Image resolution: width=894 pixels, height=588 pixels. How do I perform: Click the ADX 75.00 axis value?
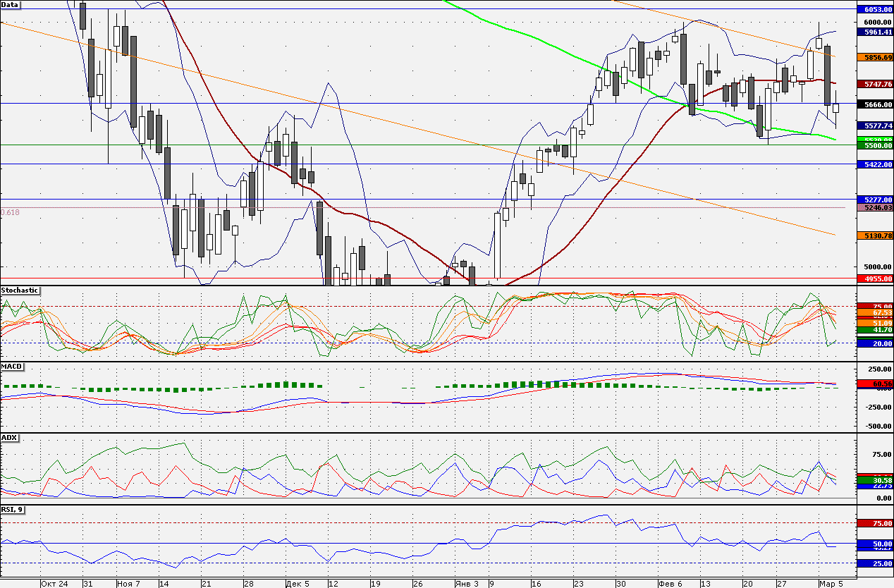(882, 455)
